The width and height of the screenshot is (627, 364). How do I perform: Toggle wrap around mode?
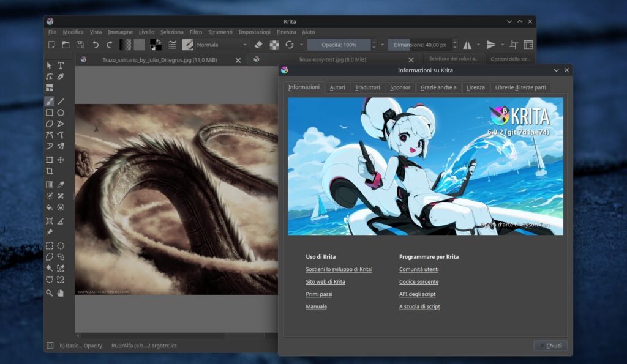514,45
